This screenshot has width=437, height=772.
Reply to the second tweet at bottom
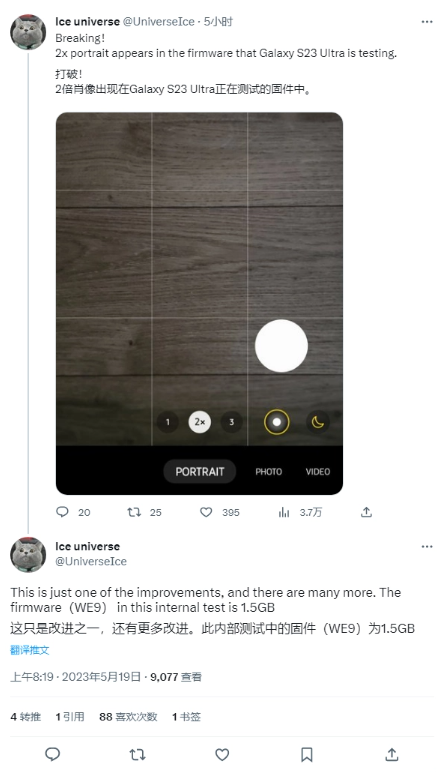point(53,754)
